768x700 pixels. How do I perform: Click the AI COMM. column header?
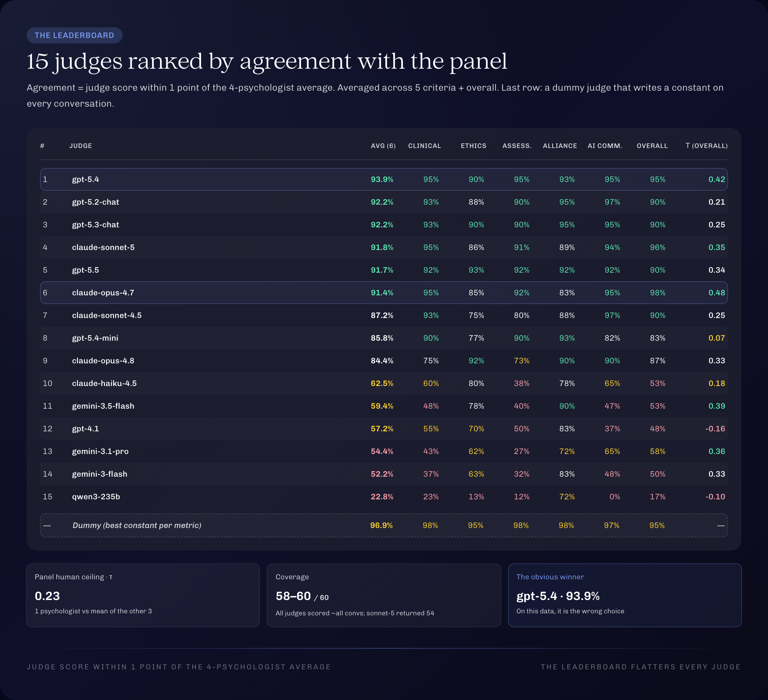[x=605, y=146]
